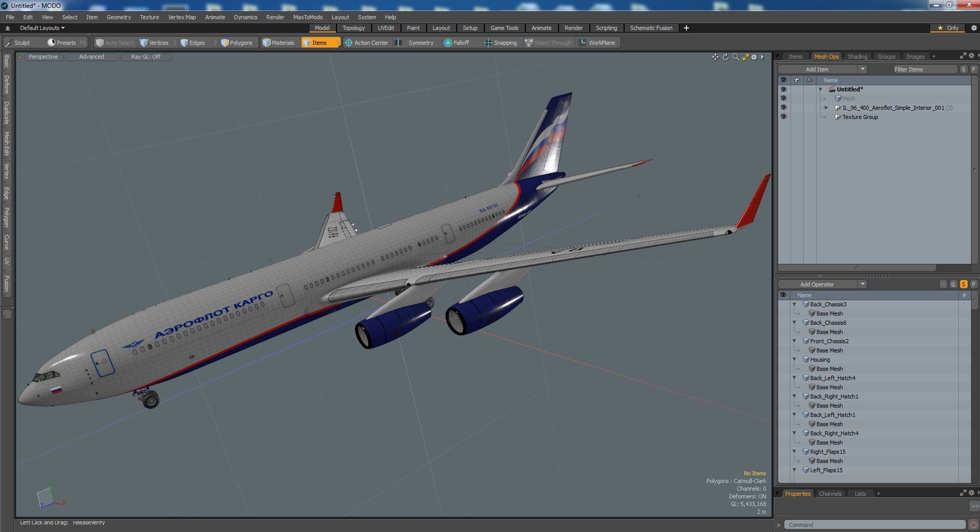Select the Back_Left_Hatch4 operator row
This screenshot has height=532, width=980.
click(874, 378)
